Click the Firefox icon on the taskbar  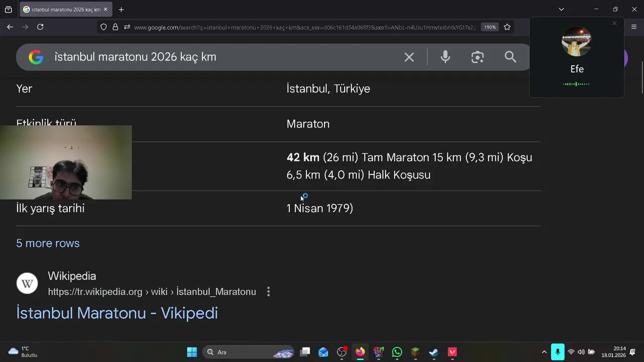pyautogui.click(x=360, y=352)
